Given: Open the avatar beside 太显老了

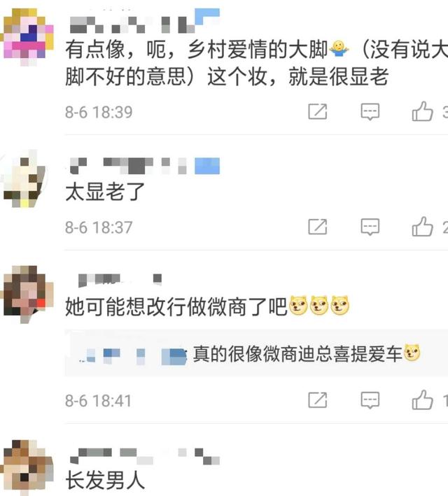Looking at the screenshot, I should tap(24, 178).
